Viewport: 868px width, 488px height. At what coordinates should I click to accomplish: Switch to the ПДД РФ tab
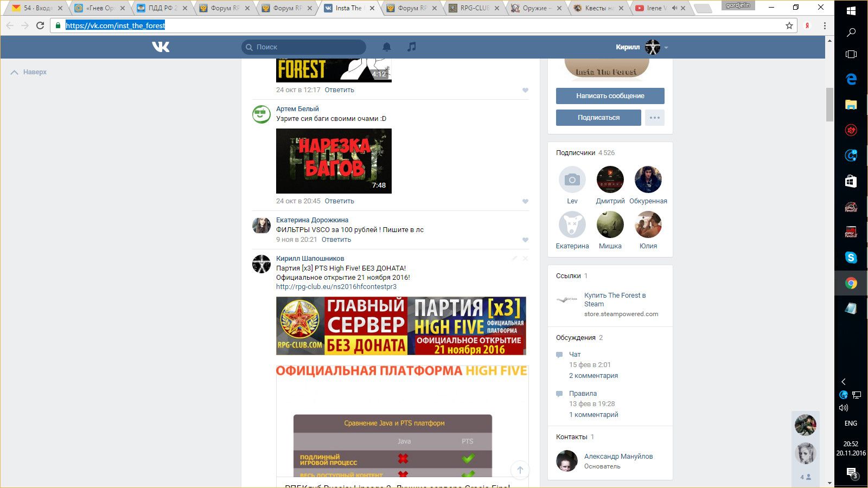(x=162, y=8)
